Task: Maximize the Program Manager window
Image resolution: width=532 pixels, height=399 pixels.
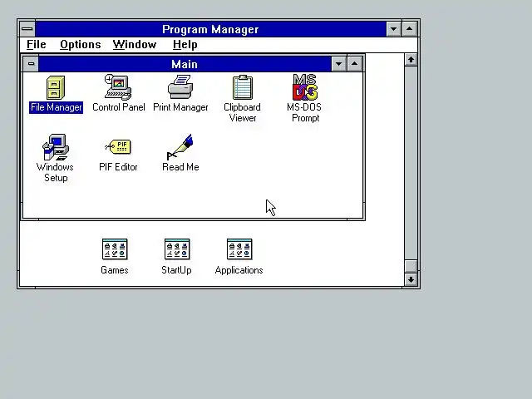Action: pos(410,29)
